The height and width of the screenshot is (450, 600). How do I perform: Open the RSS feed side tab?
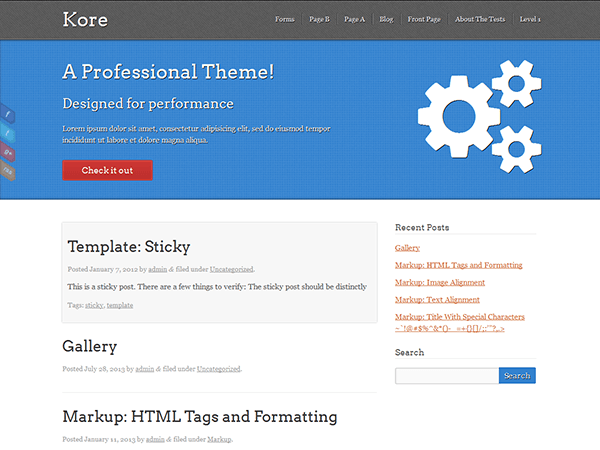point(7,171)
